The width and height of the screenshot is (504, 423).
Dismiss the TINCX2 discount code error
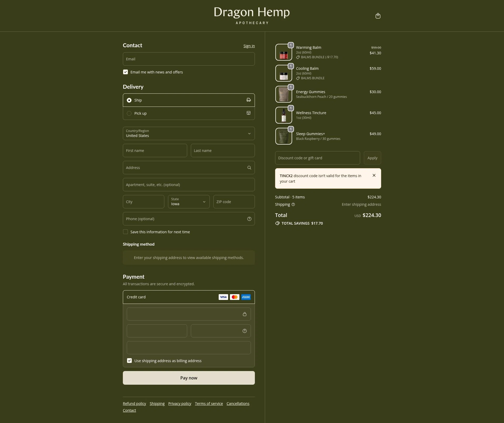[x=374, y=175]
